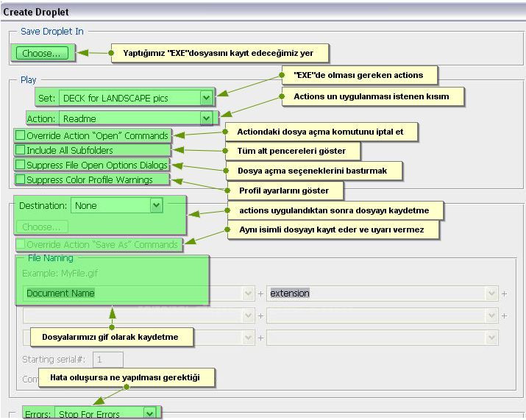526x420 pixels.
Task: Click the Play group label
Action: click(x=28, y=80)
